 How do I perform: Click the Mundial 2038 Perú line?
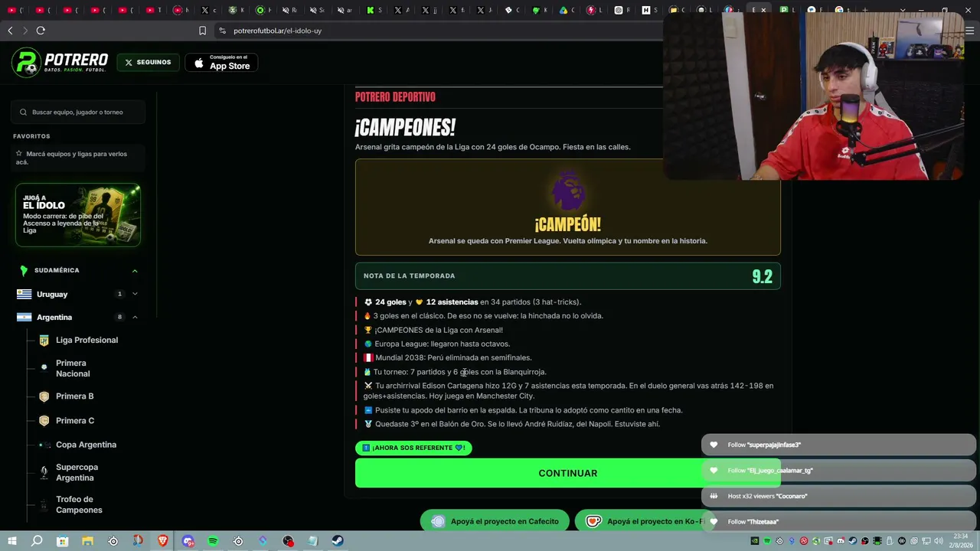point(448,357)
